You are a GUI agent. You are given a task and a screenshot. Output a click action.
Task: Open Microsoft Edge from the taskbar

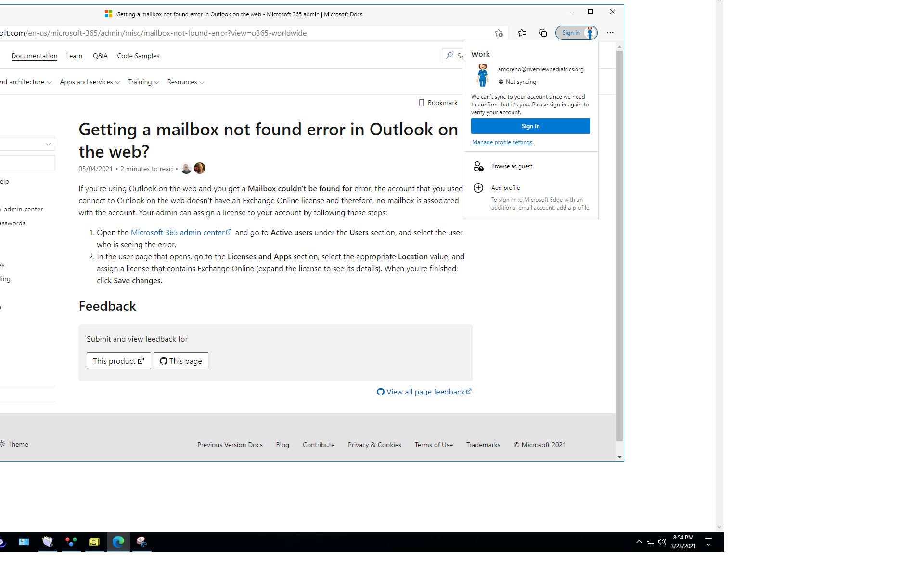(118, 542)
